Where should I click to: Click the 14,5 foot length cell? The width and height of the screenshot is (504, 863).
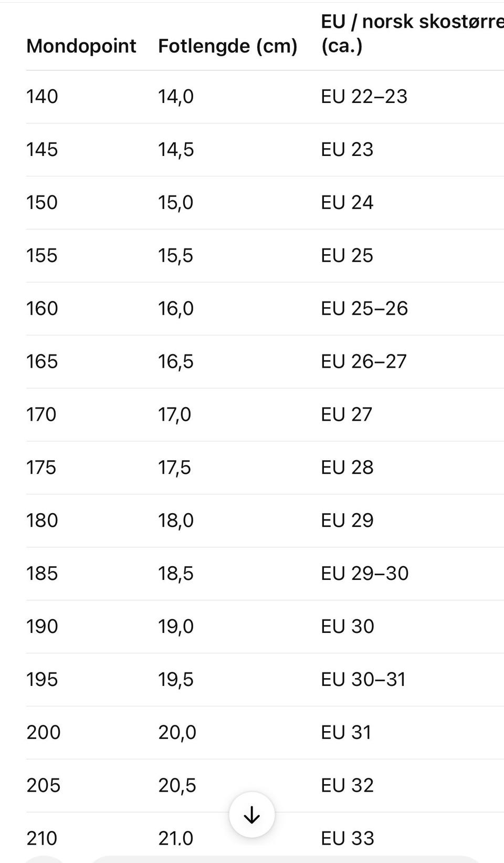point(176,150)
